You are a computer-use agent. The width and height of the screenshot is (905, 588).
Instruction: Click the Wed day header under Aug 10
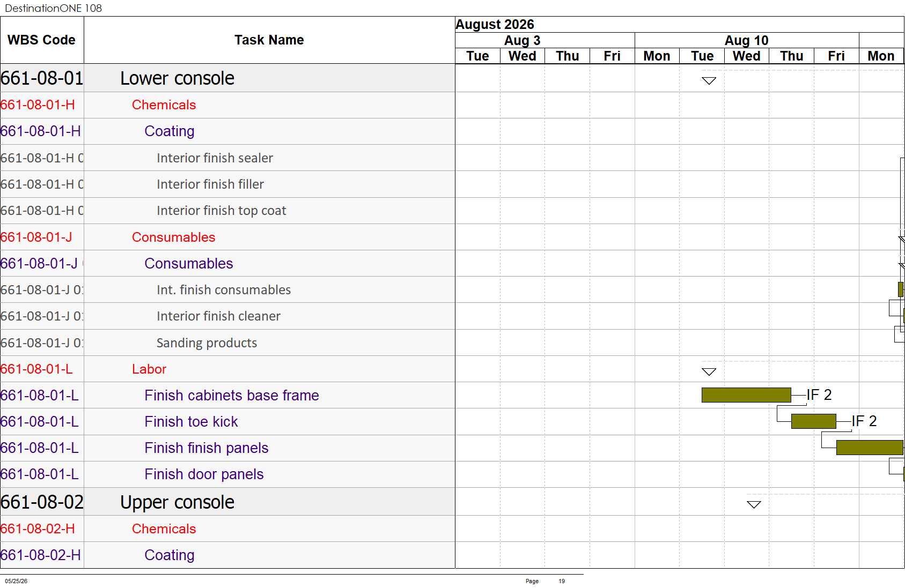pyautogui.click(x=747, y=56)
